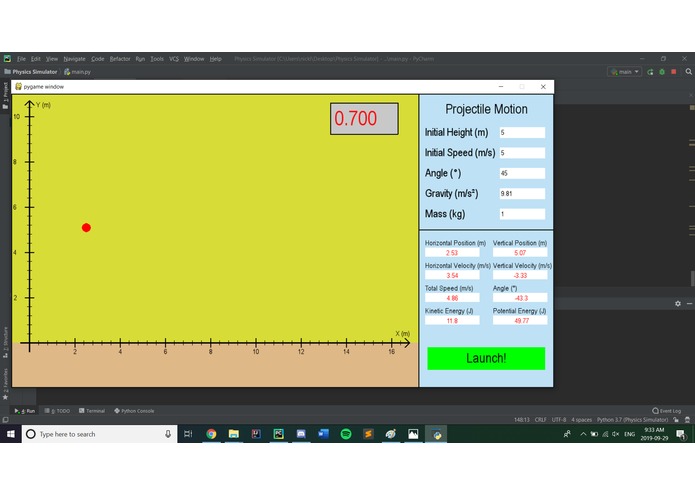Click the Run panel hide minus icon
Screen dimensions: 695x494
pos(689,303)
